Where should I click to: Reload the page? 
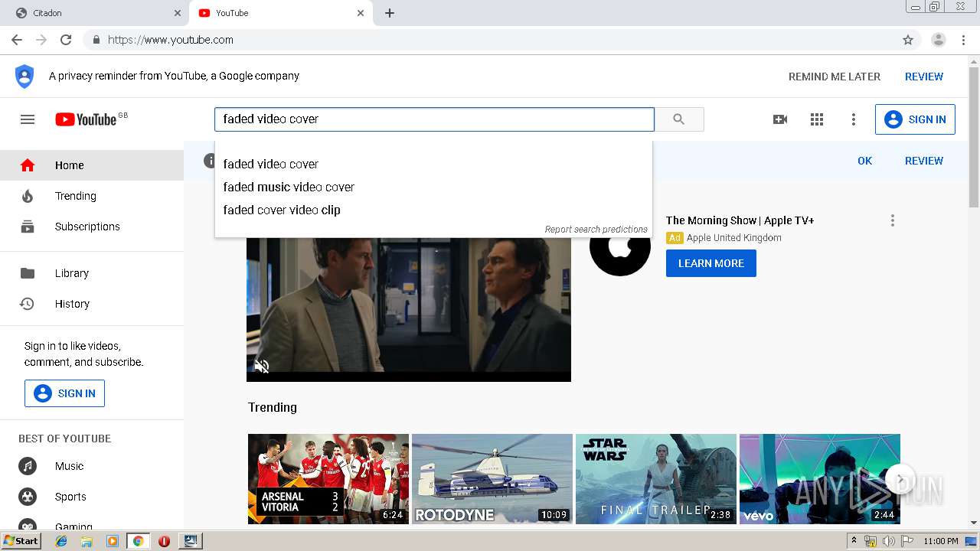tap(66, 40)
